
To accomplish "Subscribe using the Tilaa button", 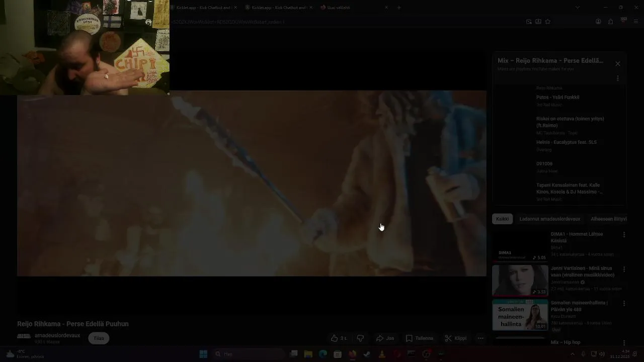I will click(x=99, y=338).
